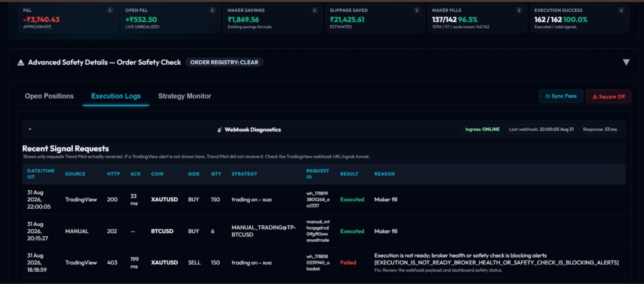Click HTTP code 202
This screenshot has height=284, width=644.
(x=112, y=231)
